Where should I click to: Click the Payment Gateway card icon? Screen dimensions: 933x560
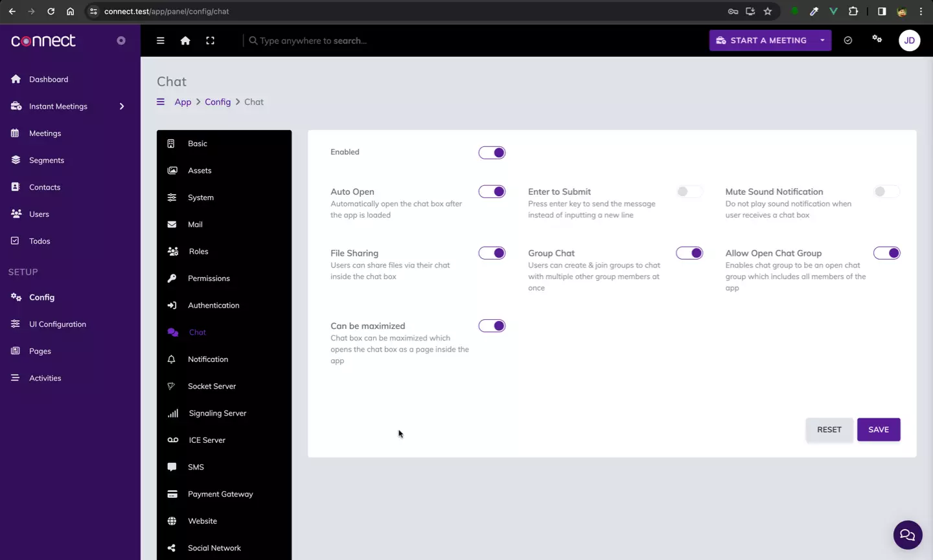coord(172,494)
